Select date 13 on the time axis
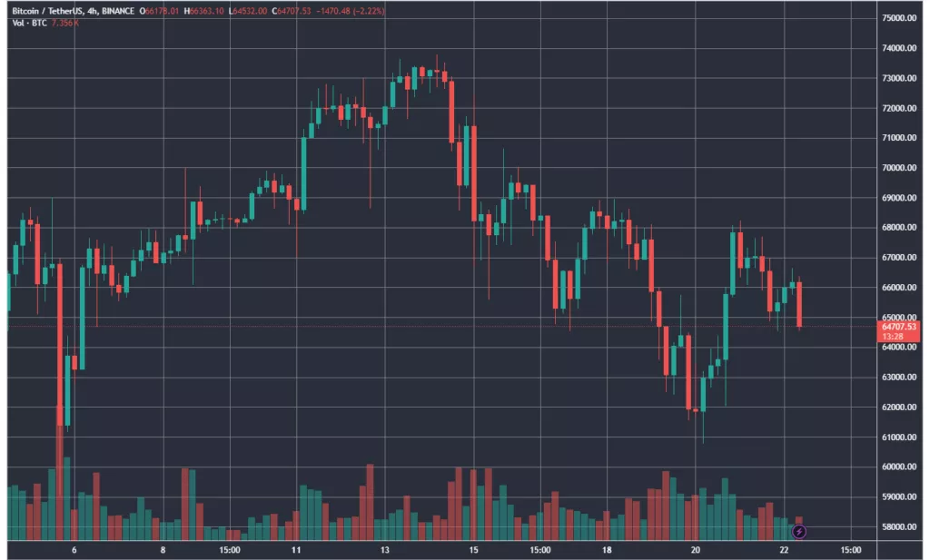 385,550
